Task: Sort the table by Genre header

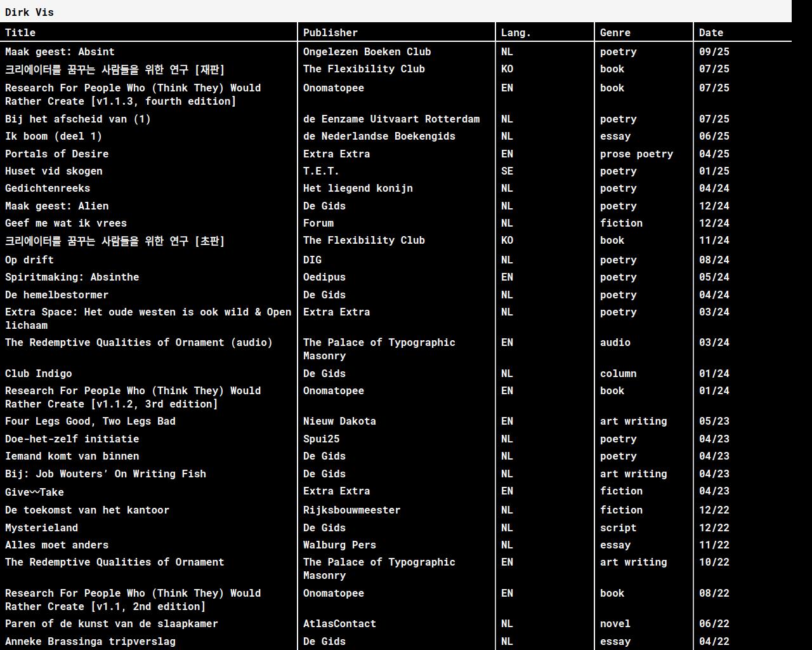Action: coord(615,32)
